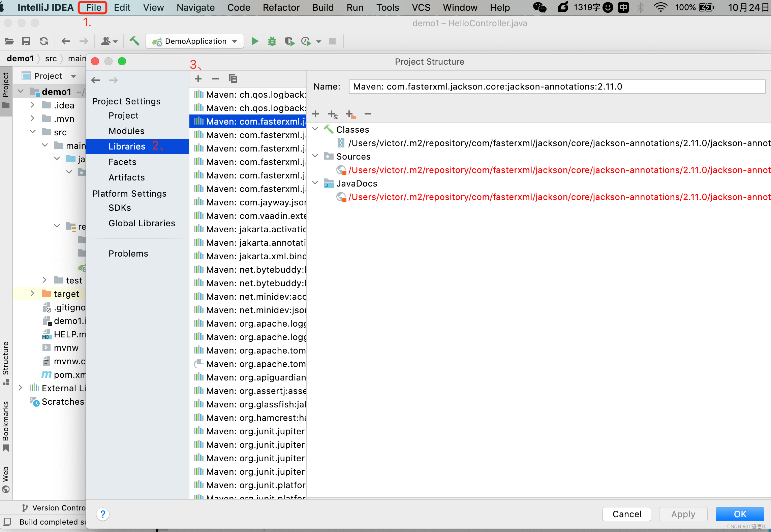
Task: Click Specify Documentation URL globe-plus icon
Action: coord(333,114)
